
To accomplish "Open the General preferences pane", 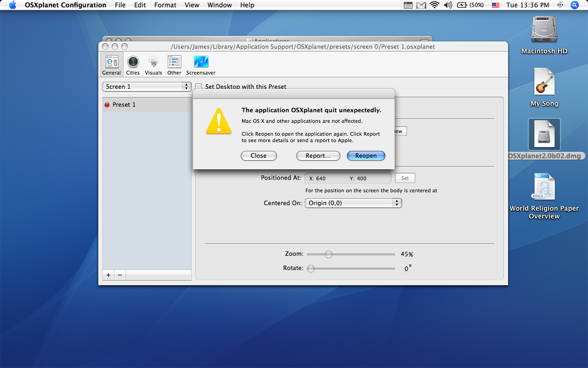I will pyautogui.click(x=112, y=65).
